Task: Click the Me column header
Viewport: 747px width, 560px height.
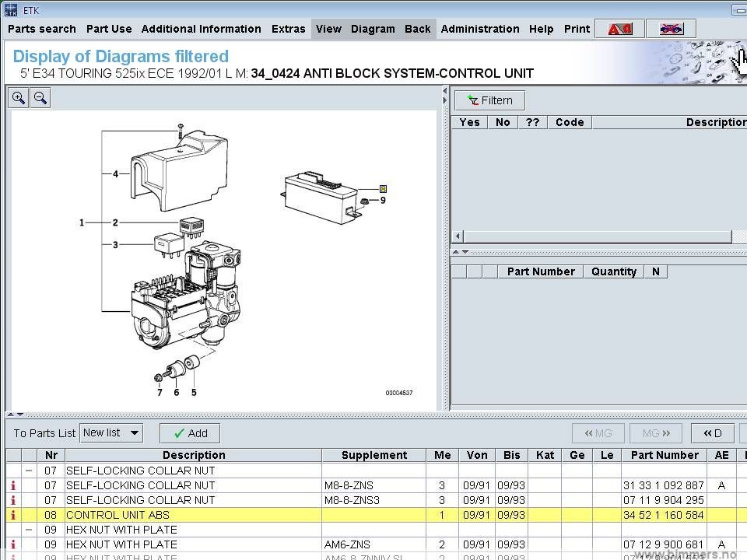Action: click(443, 455)
